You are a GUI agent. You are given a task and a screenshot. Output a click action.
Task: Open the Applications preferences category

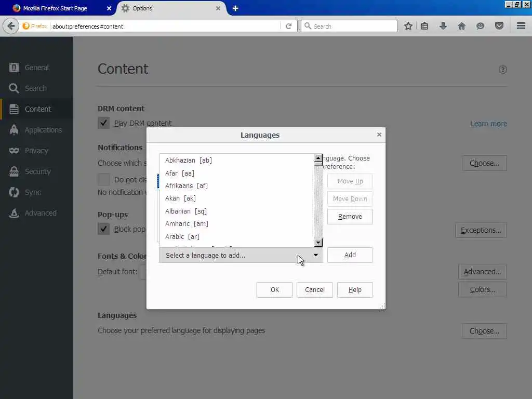(36, 130)
